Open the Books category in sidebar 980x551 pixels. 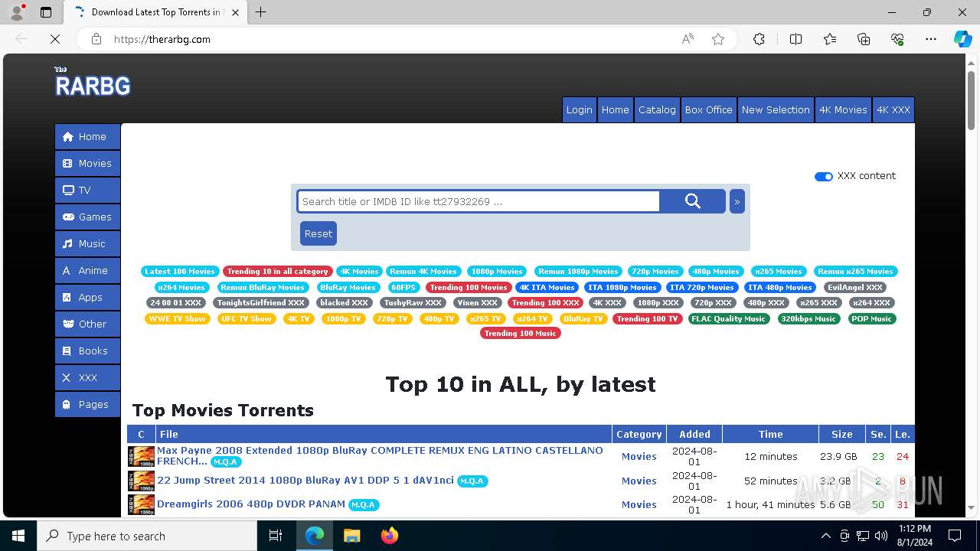(87, 350)
